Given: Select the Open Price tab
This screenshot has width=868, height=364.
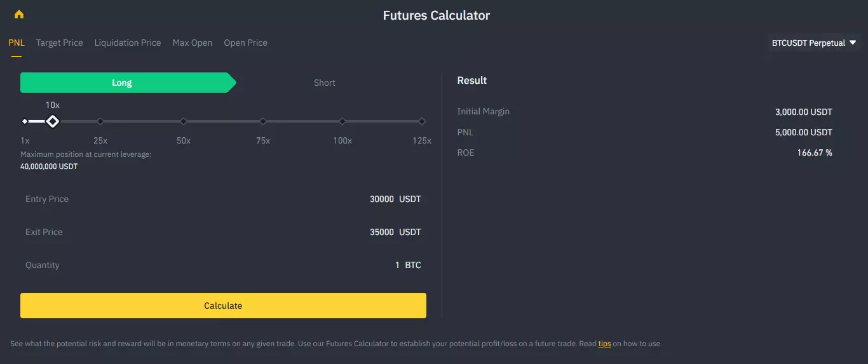Looking at the screenshot, I should 245,43.
